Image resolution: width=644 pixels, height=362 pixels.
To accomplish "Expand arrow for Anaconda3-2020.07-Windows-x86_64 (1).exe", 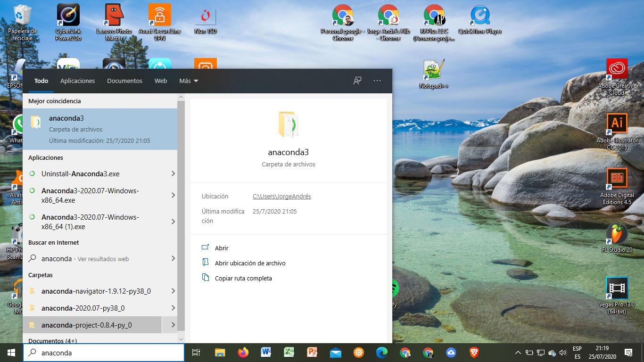I will pos(173,222).
